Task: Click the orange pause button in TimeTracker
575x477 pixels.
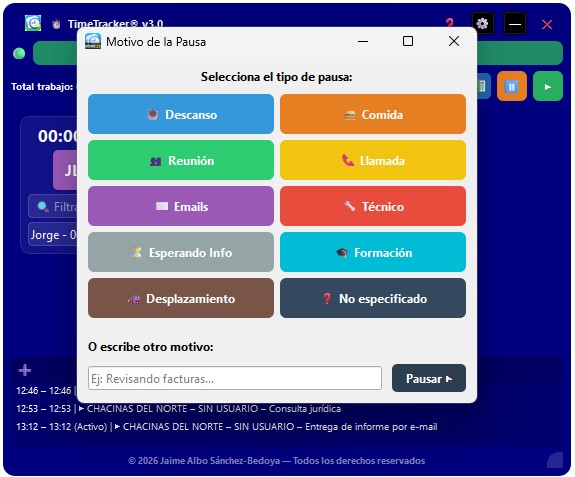Action: (512, 87)
